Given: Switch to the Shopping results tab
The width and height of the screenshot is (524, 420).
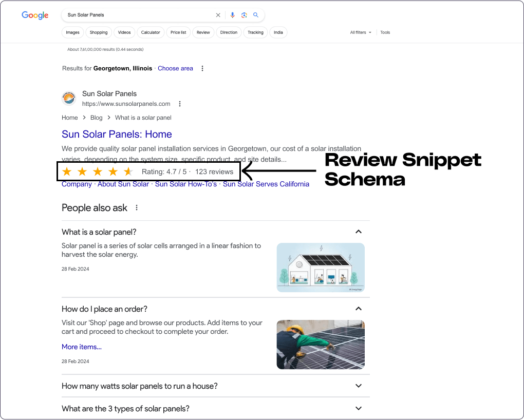Looking at the screenshot, I should pyautogui.click(x=98, y=32).
